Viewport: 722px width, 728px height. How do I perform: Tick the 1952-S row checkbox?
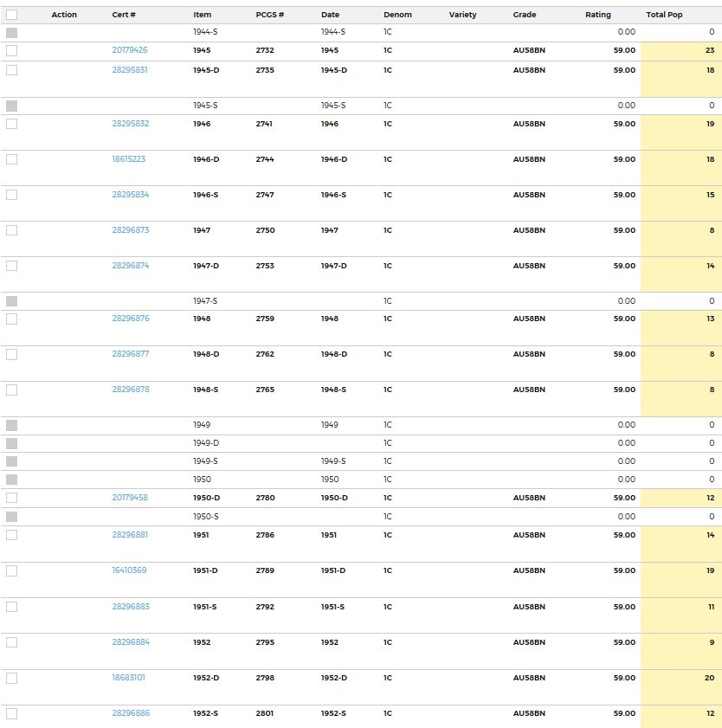click(11, 713)
